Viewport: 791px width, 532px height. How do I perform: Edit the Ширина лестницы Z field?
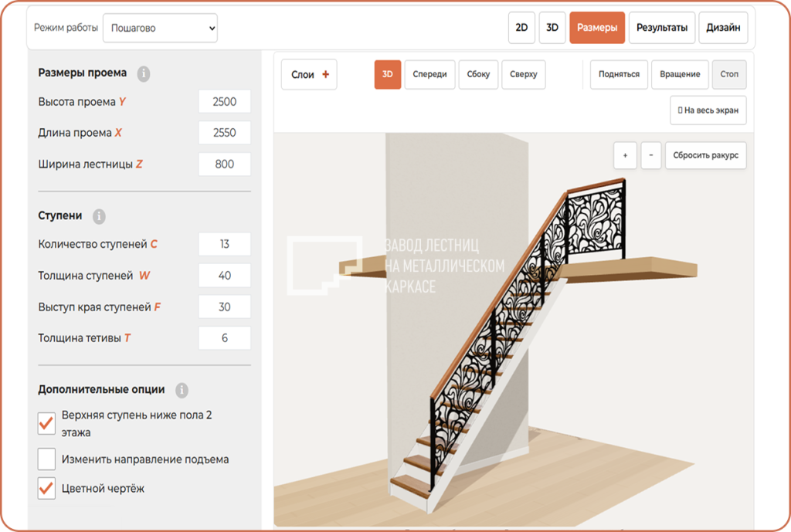225,164
